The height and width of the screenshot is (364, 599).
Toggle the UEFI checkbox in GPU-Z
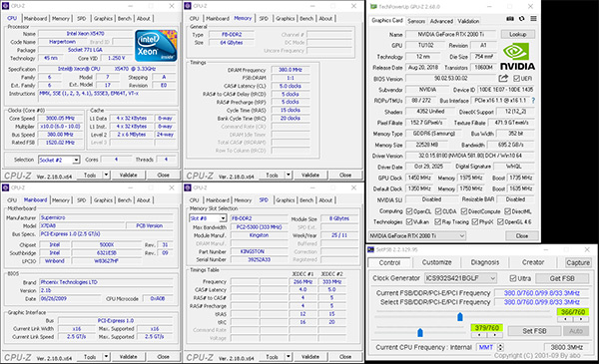(x=516, y=78)
